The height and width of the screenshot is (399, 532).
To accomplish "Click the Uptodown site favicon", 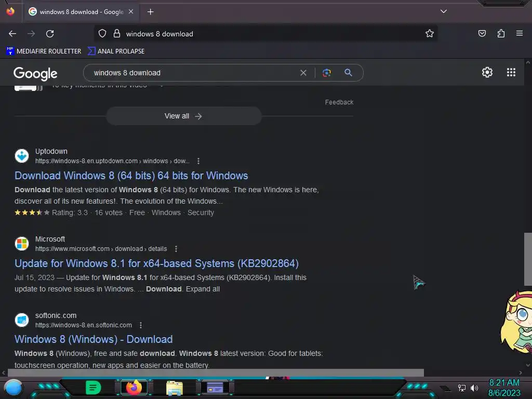I will pos(22,156).
